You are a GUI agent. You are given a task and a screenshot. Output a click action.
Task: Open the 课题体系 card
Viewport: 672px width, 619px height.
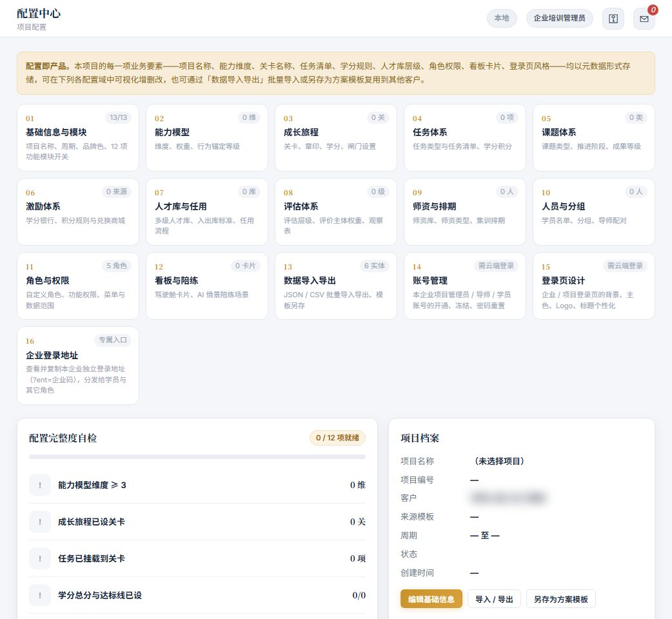[594, 137]
